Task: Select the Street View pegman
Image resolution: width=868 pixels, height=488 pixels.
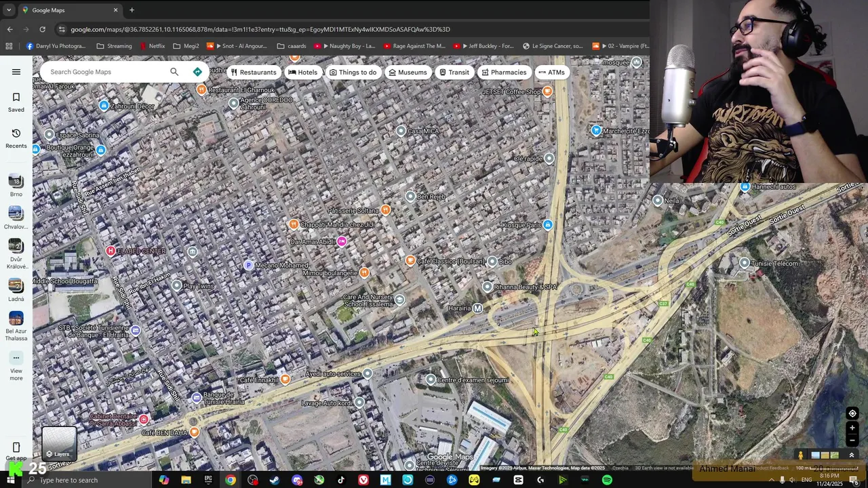Action: pyautogui.click(x=801, y=455)
